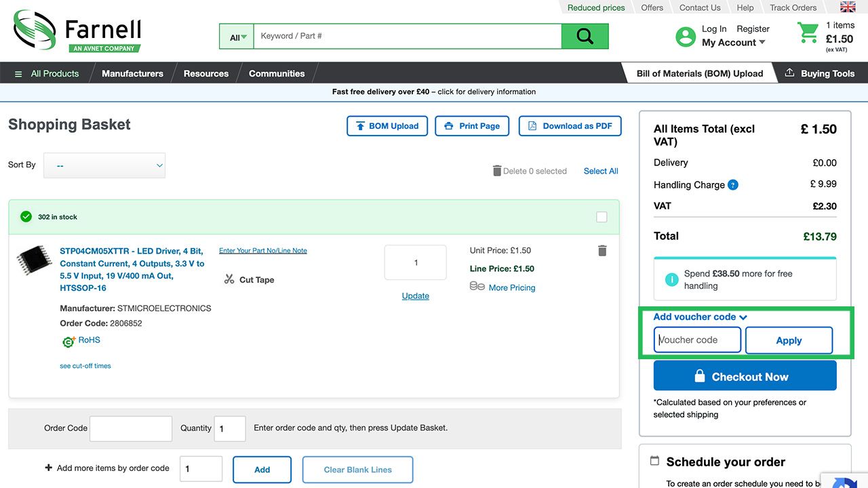Click the green in-stock checkmark icon
The width and height of the screenshot is (868, 488).
(x=26, y=217)
